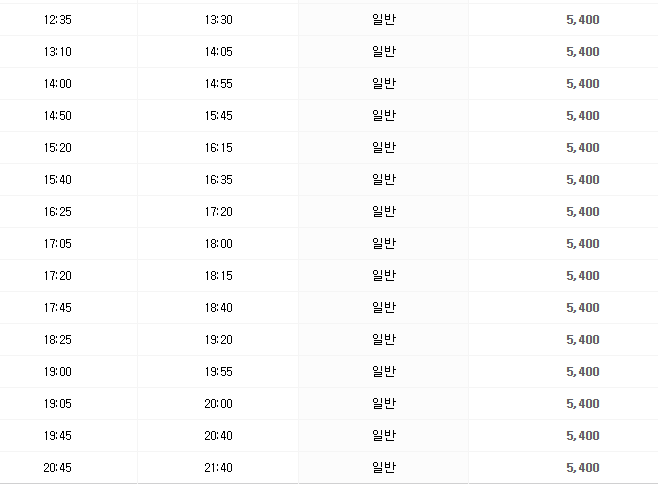The width and height of the screenshot is (658, 484).
Task: Select the 16:15 arrival time
Action: click(217, 147)
